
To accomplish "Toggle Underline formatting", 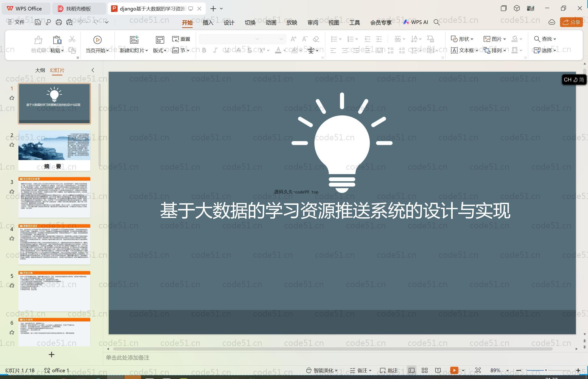I will pyautogui.click(x=227, y=50).
